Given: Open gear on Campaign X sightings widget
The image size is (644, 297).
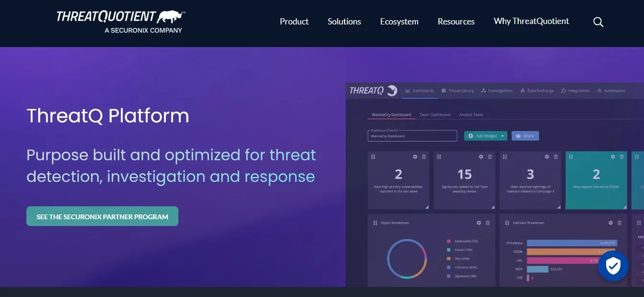Looking at the screenshot, I should [547, 157].
